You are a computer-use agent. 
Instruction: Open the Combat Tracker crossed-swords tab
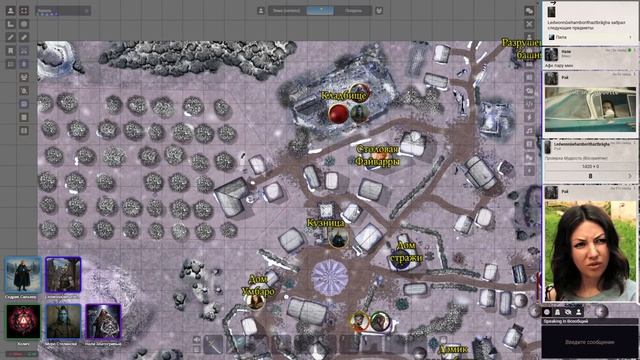529,24
